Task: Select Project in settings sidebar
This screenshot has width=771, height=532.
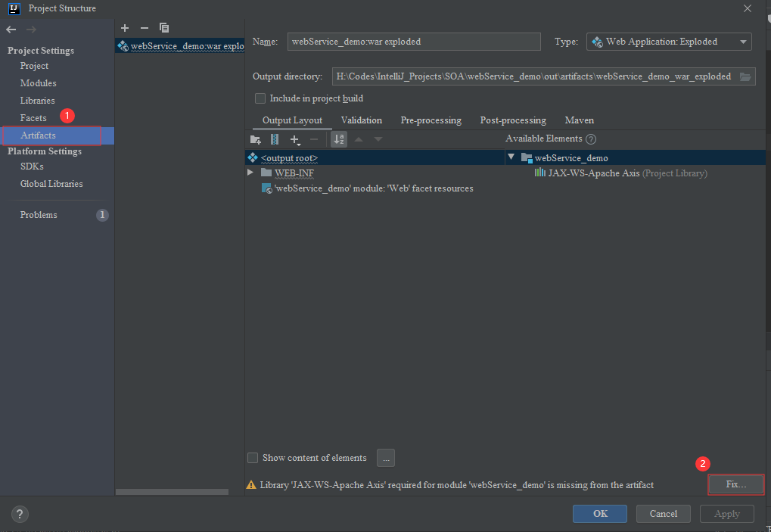Action: pyautogui.click(x=34, y=66)
